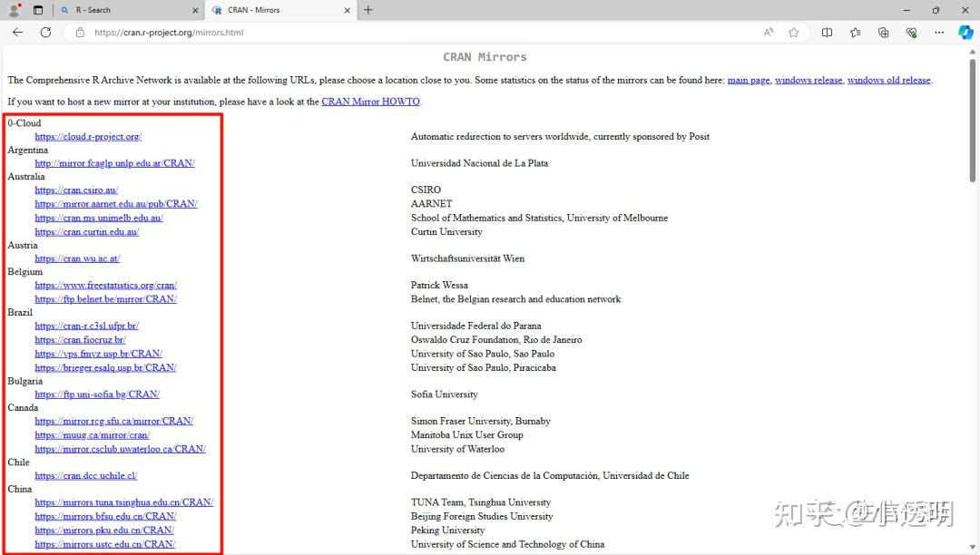Open the Austria cran.wu.ac.at link
This screenshot has width=980, height=555.
(x=77, y=258)
